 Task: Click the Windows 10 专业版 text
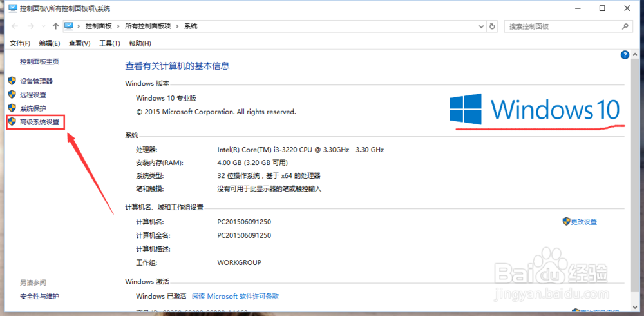(x=166, y=98)
